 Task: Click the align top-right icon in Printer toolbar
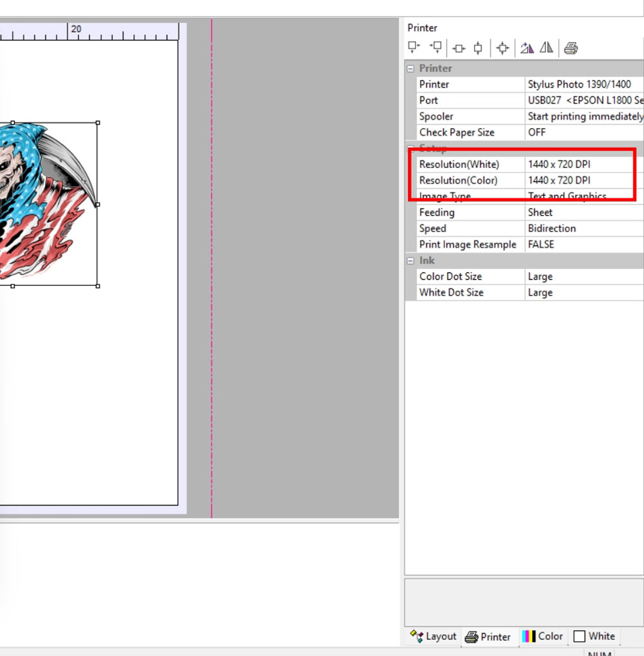[x=435, y=48]
